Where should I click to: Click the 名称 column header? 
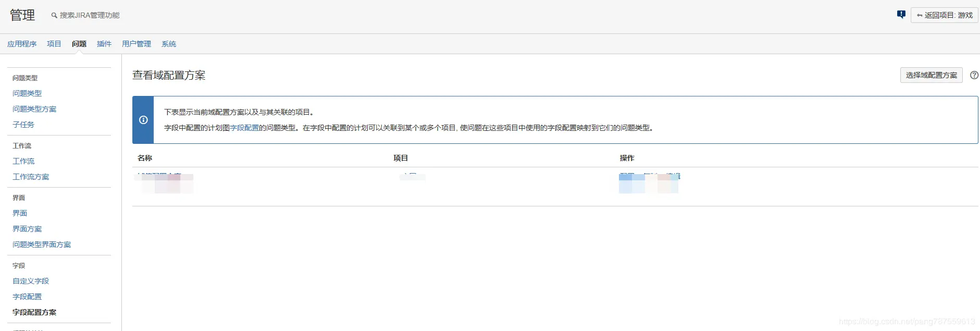145,158
